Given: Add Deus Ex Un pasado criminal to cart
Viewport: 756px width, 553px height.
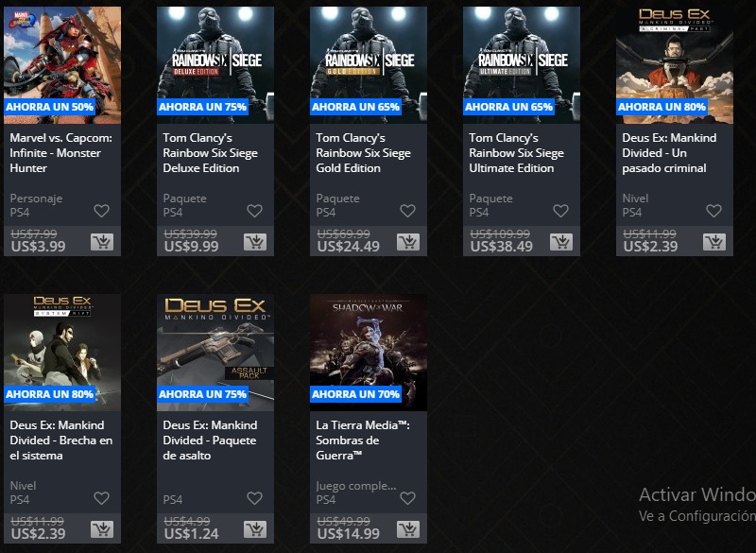Looking at the screenshot, I should point(714,242).
